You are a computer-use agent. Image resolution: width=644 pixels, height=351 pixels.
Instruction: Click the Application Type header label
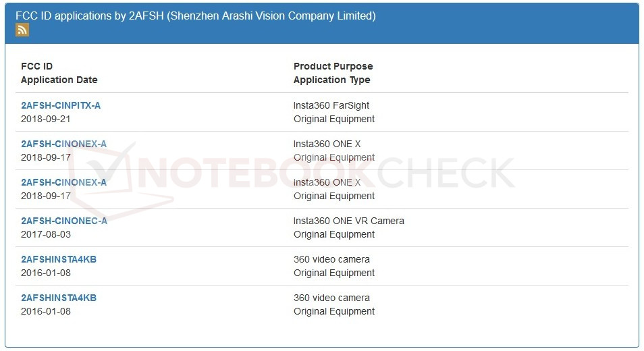331,80
